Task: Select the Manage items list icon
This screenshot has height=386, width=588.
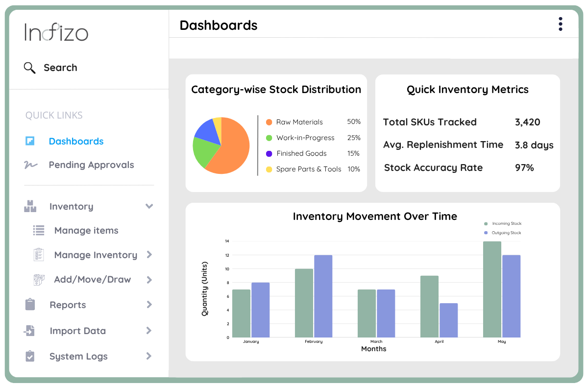Action: [x=39, y=230]
